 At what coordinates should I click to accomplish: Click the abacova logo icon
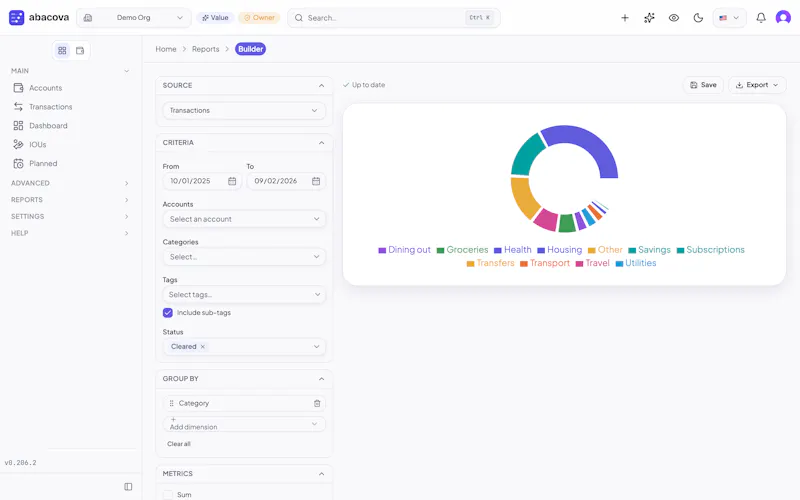click(16, 17)
